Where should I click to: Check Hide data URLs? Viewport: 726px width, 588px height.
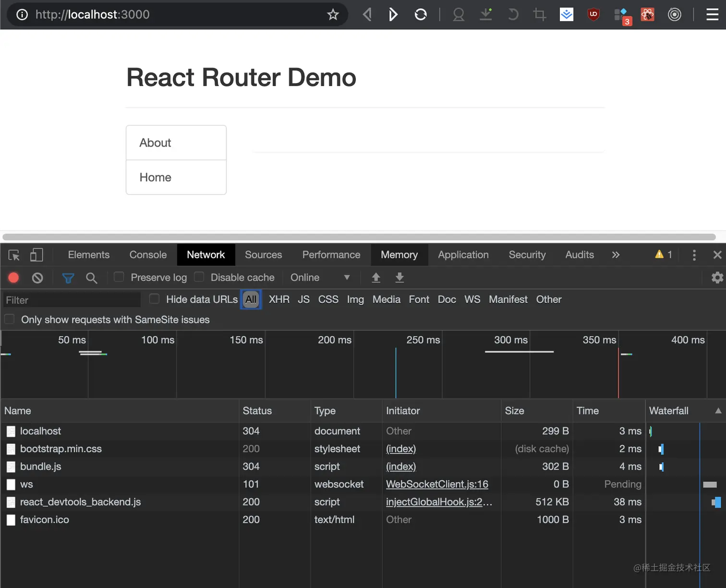pyautogui.click(x=154, y=299)
